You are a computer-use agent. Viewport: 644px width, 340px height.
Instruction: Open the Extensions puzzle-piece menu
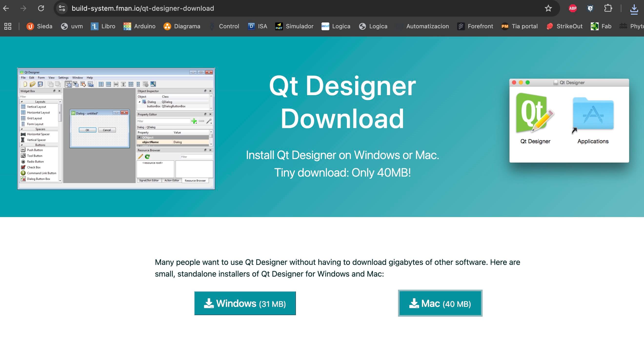coord(608,8)
